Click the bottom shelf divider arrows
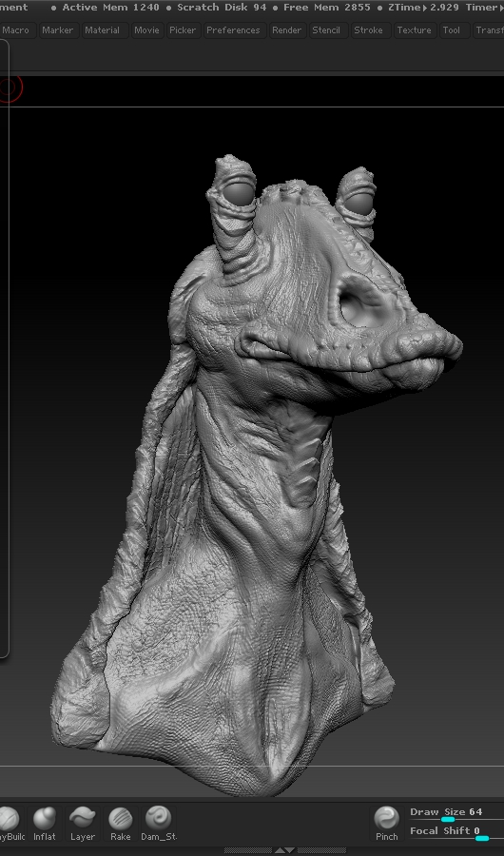Viewport: 504px width, 856px height. click(284, 850)
